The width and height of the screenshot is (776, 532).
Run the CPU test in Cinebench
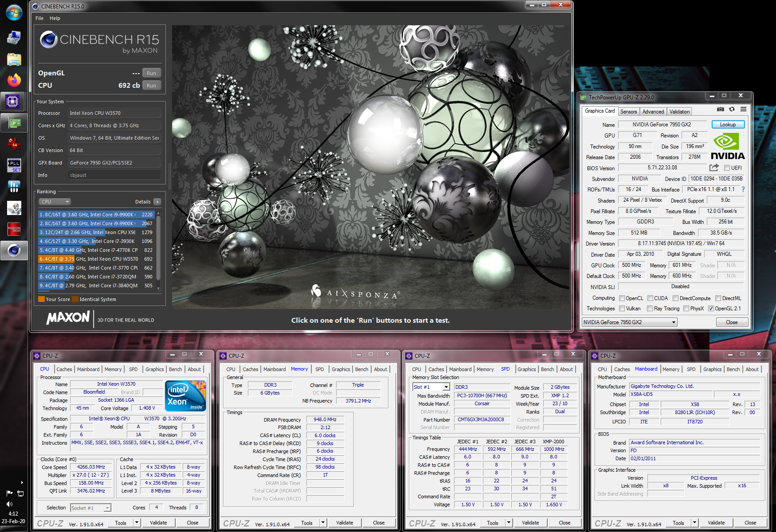point(152,86)
